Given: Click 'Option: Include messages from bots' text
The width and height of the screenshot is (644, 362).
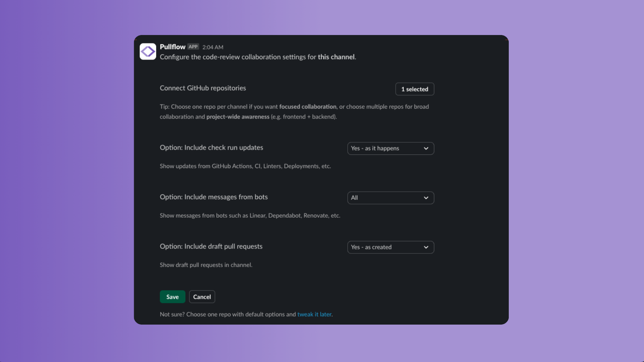Looking at the screenshot, I should (x=214, y=197).
